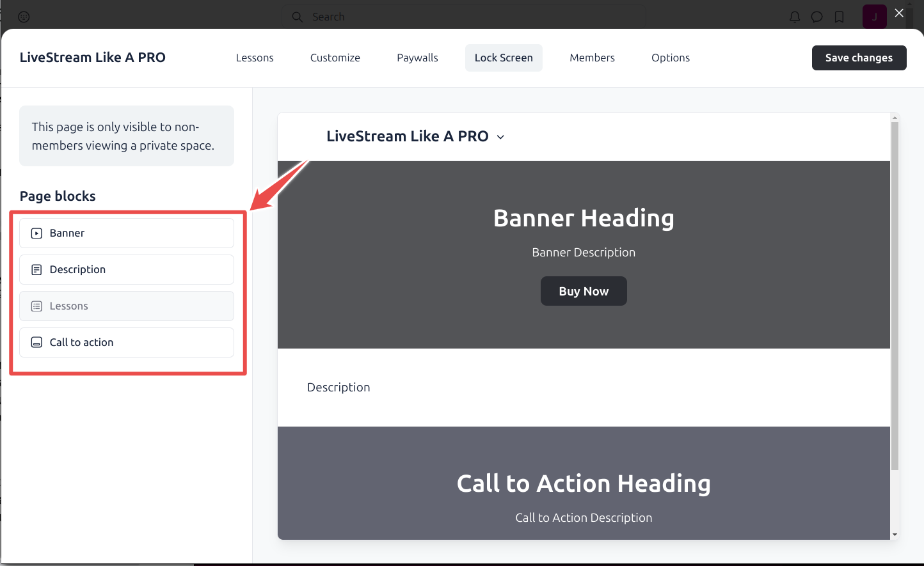Click the Call to Action Description text
Viewport: 924px width, 566px height.
(584, 518)
